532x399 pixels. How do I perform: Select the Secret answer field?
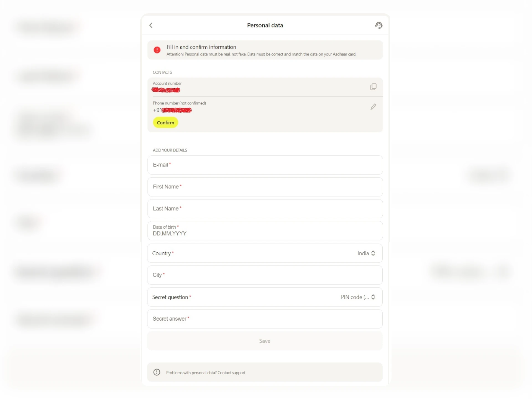coord(265,319)
